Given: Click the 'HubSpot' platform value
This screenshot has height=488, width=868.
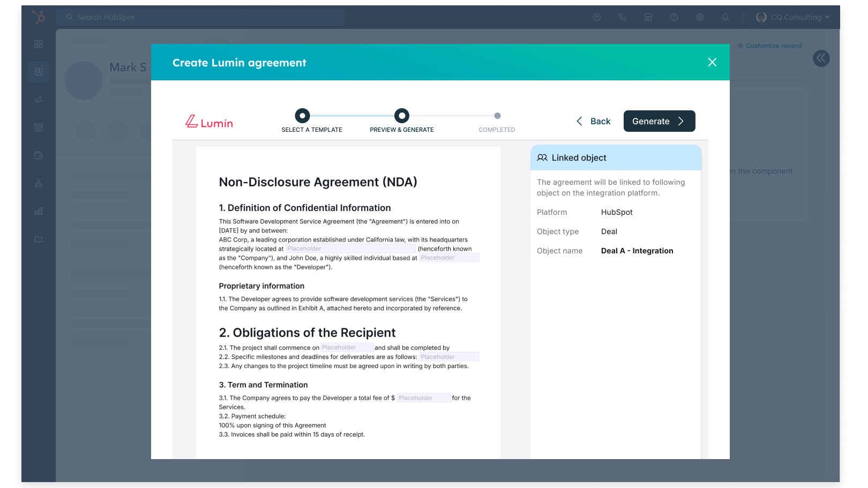Looking at the screenshot, I should 617,212.
